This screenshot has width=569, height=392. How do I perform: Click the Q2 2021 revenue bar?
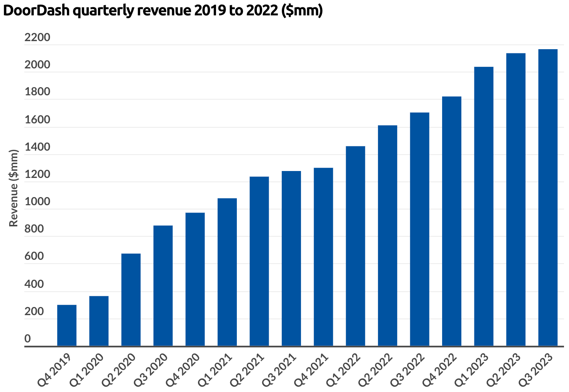[259, 261]
